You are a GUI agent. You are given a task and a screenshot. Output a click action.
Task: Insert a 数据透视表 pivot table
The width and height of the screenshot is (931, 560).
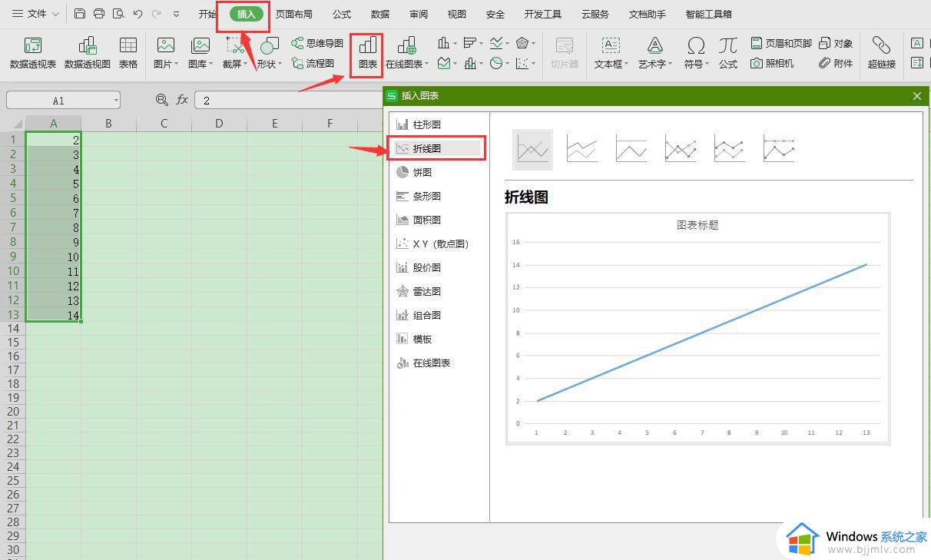(33, 53)
